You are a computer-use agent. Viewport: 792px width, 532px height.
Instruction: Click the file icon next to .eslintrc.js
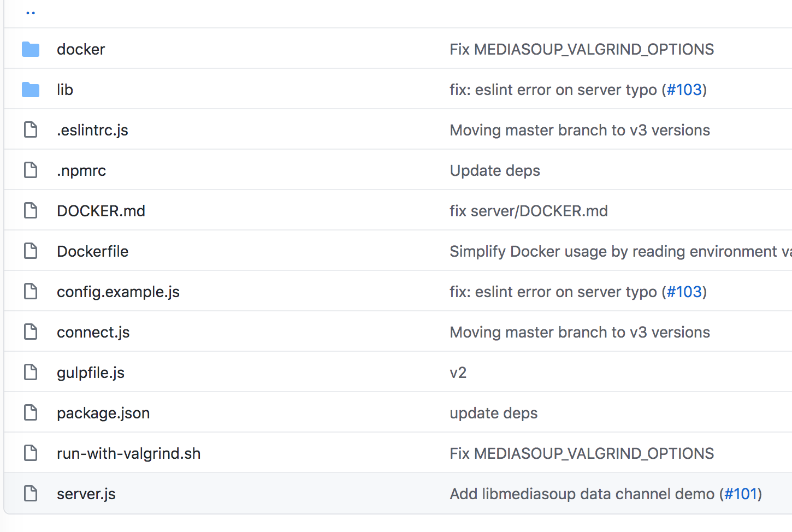[31, 130]
